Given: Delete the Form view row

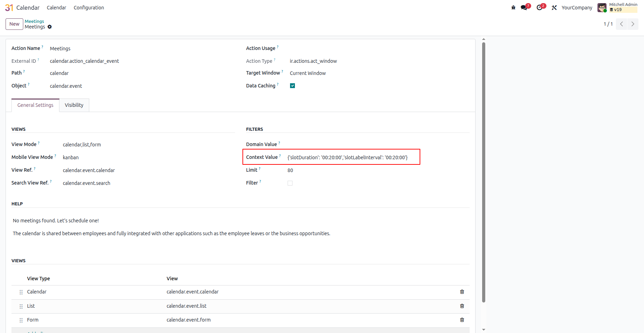Looking at the screenshot, I should point(462,320).
